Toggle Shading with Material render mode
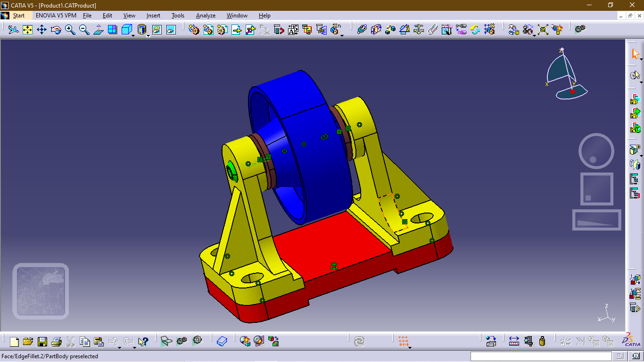This screenshot has width=644, height=362. pyautogui.click(x=141, y=29)
